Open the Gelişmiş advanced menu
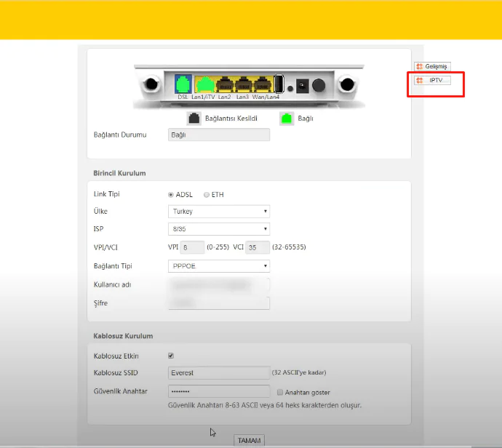This screenshot has width=502, height=448. (433, 66)
